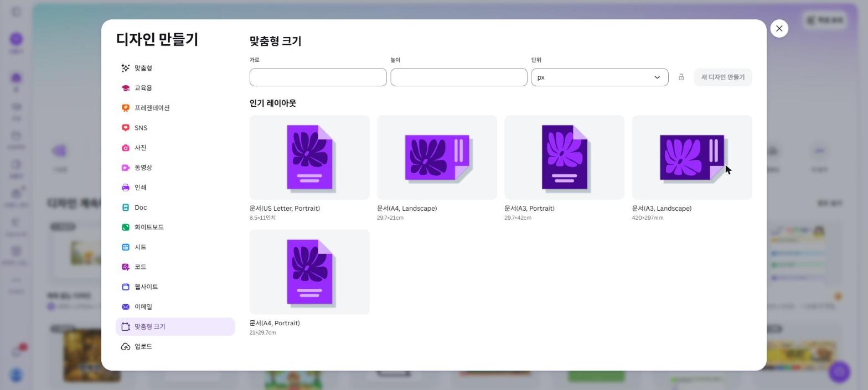Choose the 문서(A3, Portrait) thumbnail

click(564, 158)
